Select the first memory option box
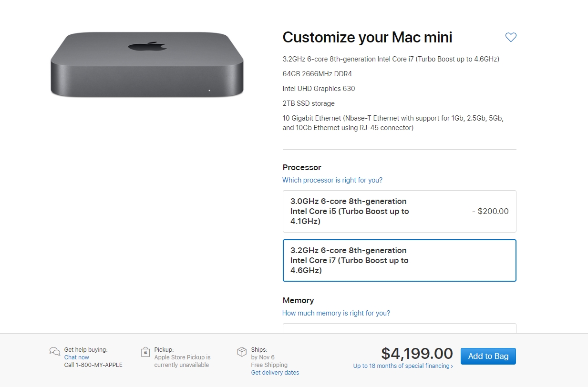Image resolution: width=588 pixels, height=387 pixels. pos(399,328)
